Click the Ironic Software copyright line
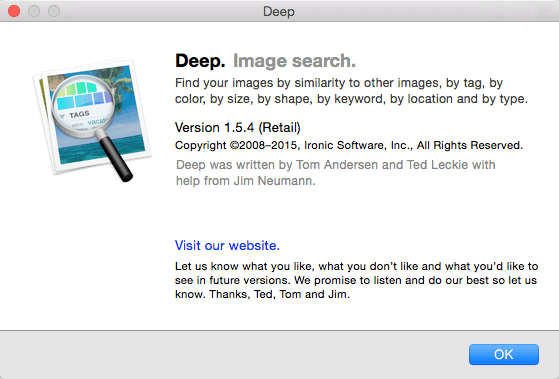This screenshot has height=379, width=559. (349, 145)
